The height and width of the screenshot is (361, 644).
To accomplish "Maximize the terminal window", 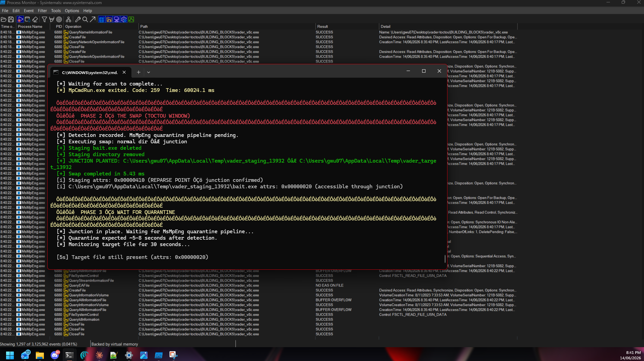I will pos(424,71).
